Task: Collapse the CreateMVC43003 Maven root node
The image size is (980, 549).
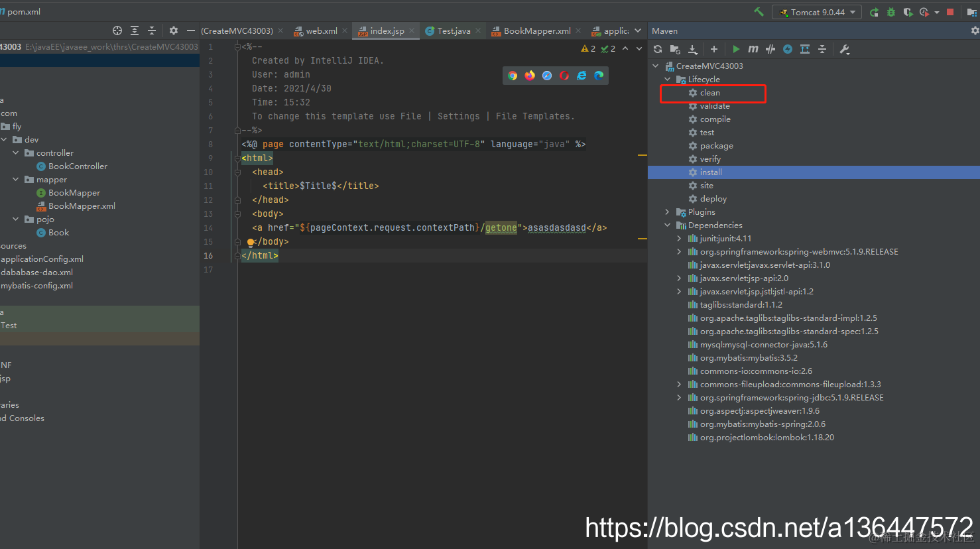Action: pos(656,66)
